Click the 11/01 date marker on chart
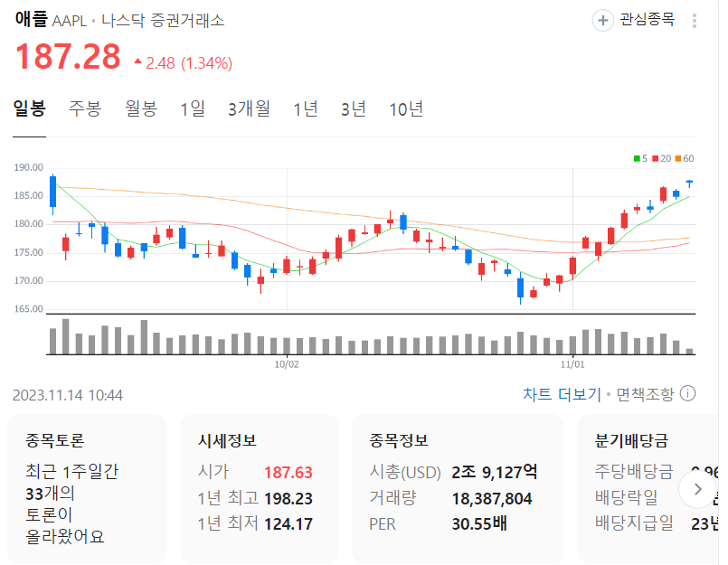728x565 pixels. [x=572, y=364]
